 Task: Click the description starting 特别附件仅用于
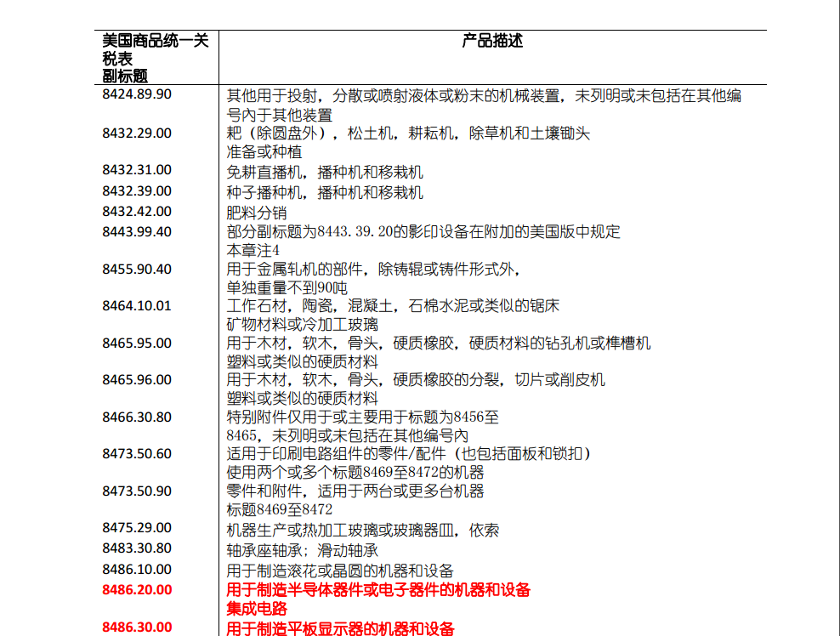coord(362,417)
